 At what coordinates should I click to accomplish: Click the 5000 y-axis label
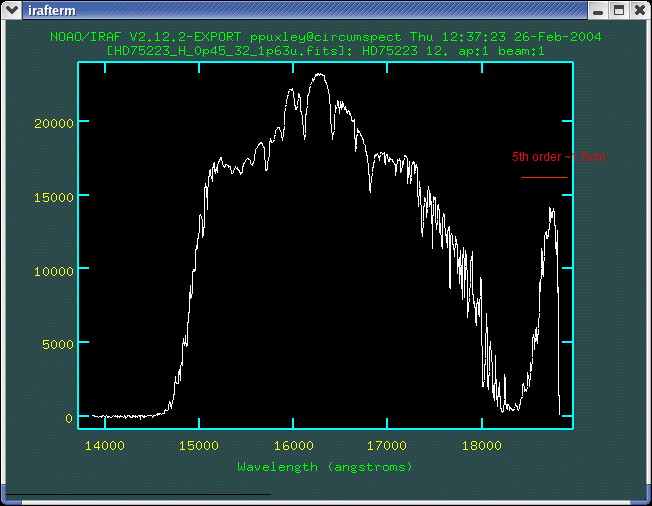point(58,345)
